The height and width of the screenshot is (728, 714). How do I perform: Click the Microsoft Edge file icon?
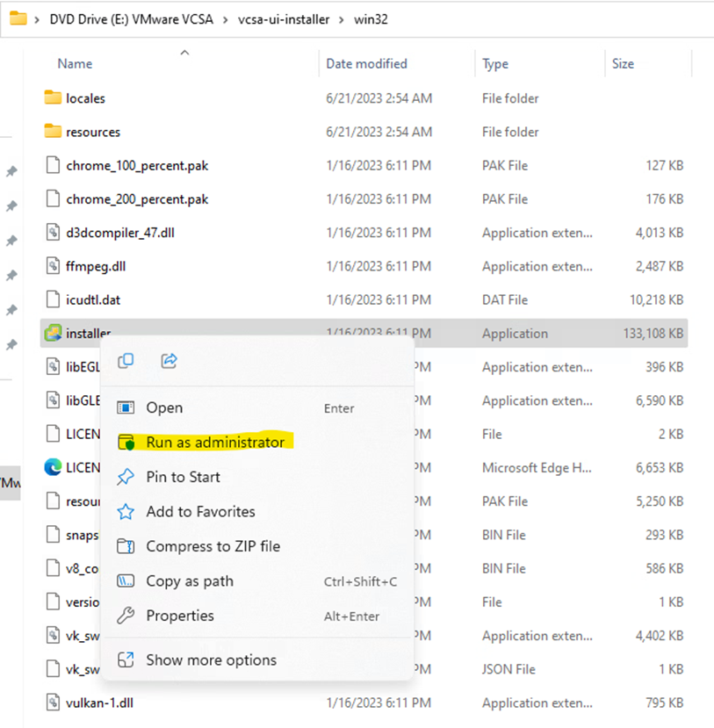pyautogui.click(x=53, y=467)
